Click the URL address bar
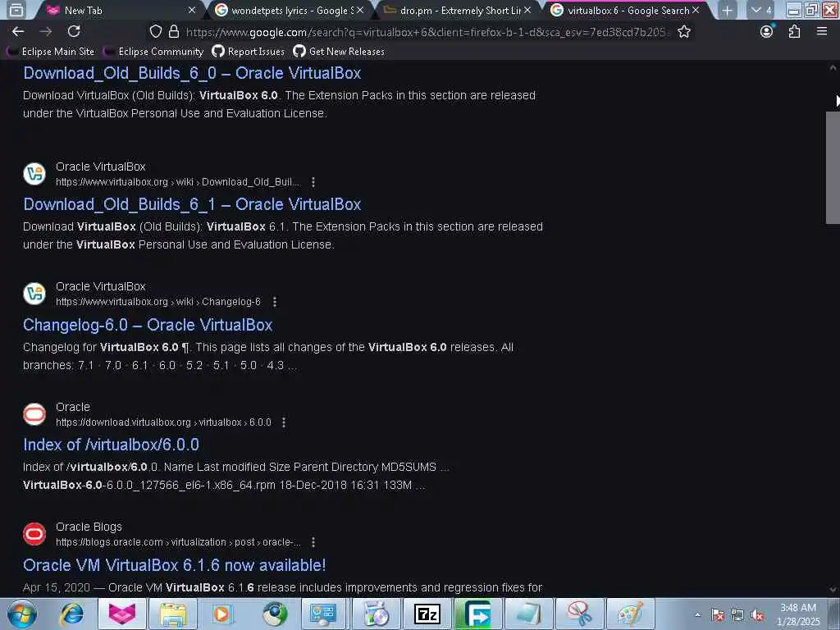Image resolution: width=840 pixels, height=630 pixels. tap(426, 32)
